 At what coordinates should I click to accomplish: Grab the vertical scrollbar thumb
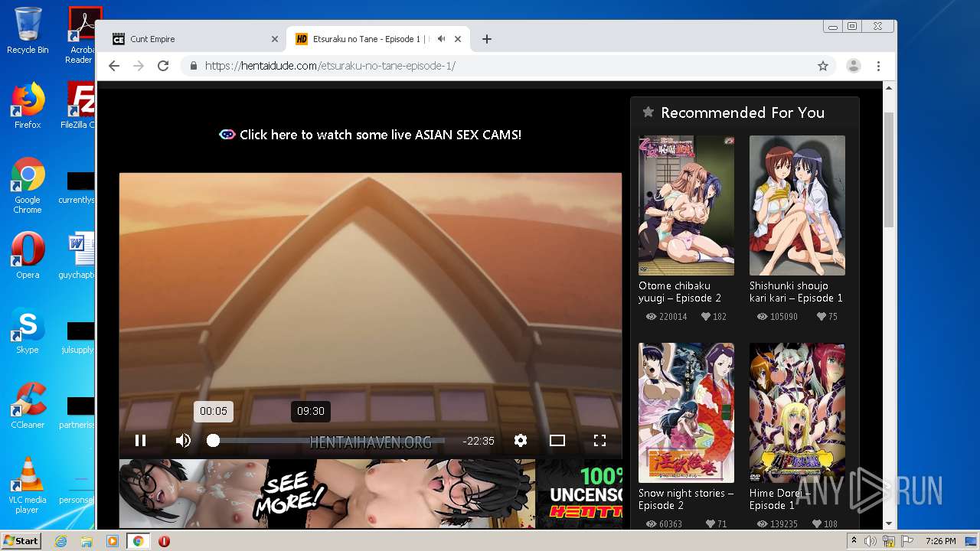tap(889, 168)
